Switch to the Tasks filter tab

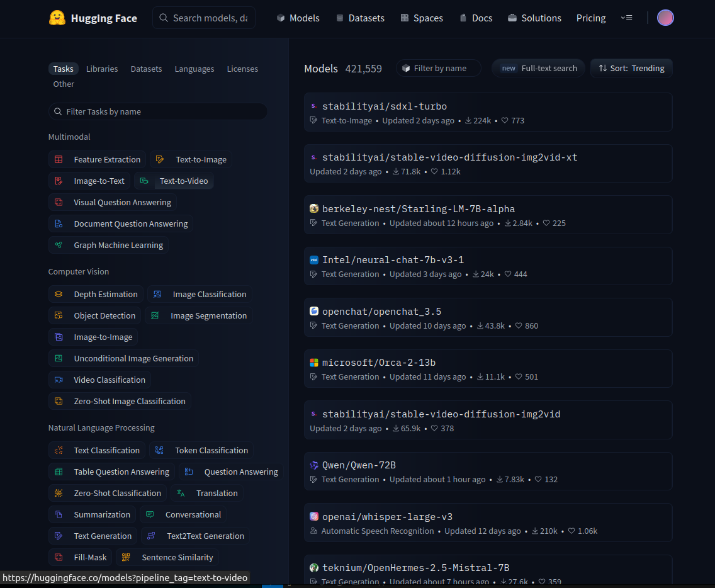[64, 69]
